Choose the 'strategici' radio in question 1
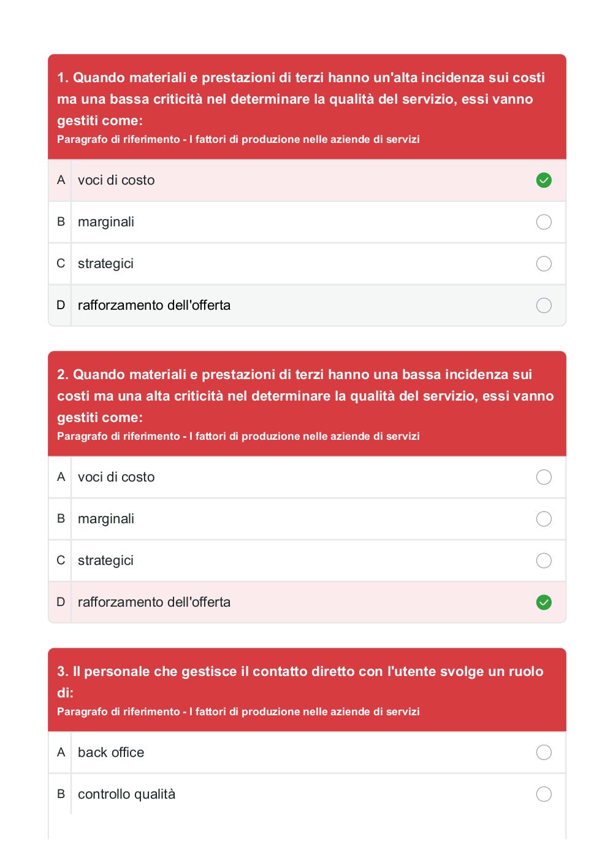 (x=544, y=264)
